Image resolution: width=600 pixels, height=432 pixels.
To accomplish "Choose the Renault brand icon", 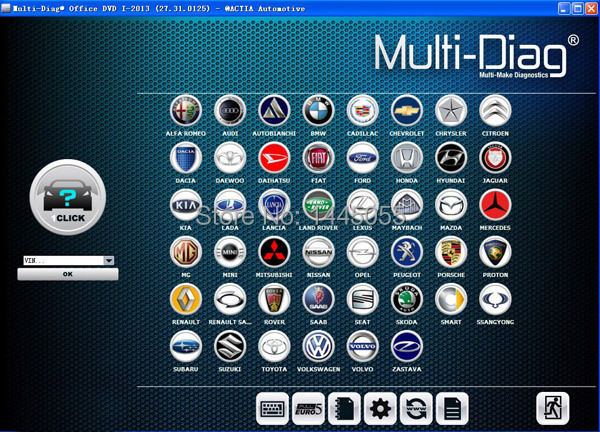I will tap(186, 299).
